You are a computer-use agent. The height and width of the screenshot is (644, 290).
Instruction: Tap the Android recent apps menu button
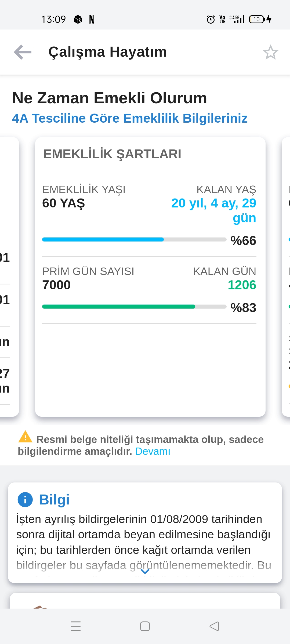pos(76,626)
